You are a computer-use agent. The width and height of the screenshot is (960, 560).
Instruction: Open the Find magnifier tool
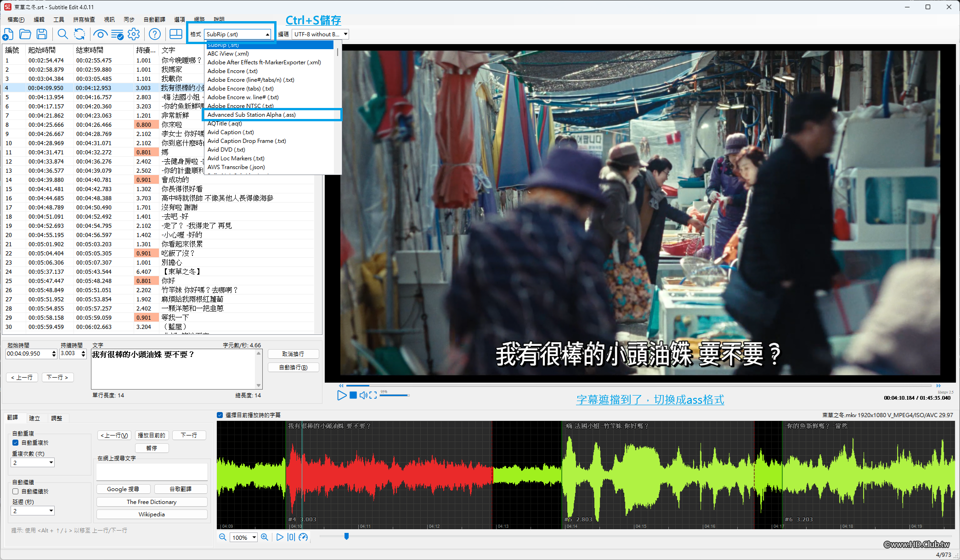[x=63, y=34]
